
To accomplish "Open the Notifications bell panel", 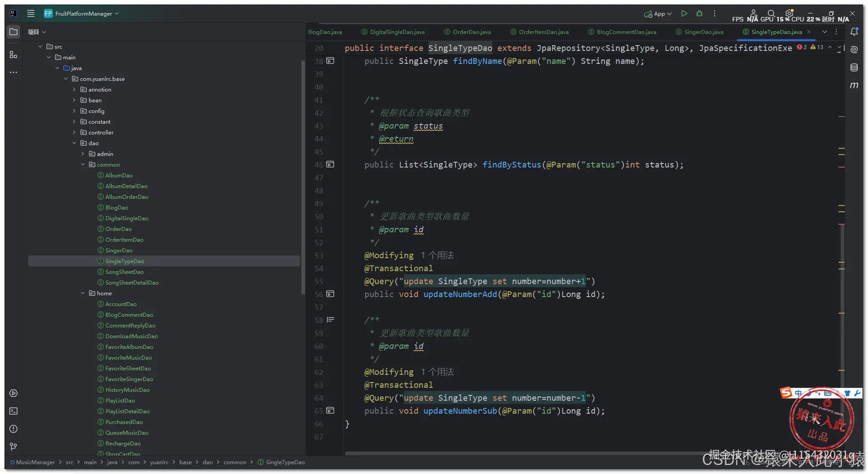I will click(854, 32).
